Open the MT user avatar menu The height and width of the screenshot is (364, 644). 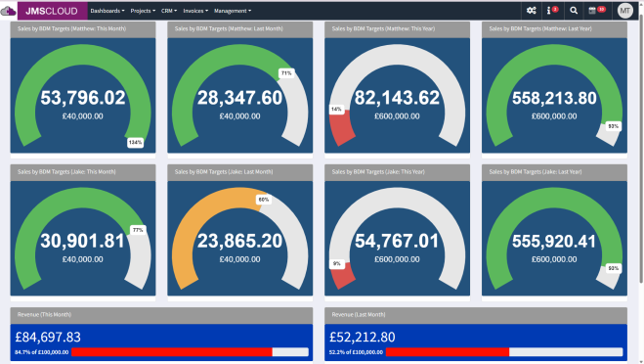(x=625, y=11)
